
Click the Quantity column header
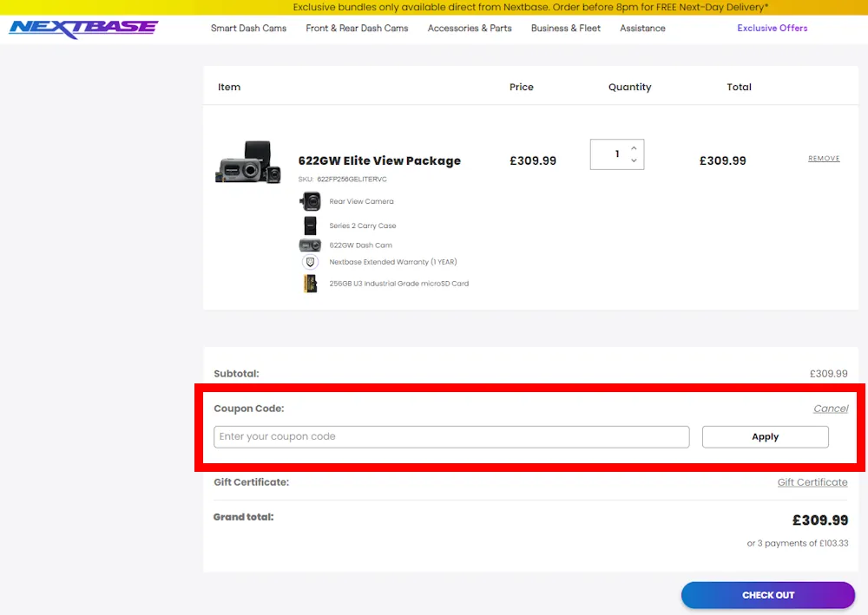[x=629, y=87]
